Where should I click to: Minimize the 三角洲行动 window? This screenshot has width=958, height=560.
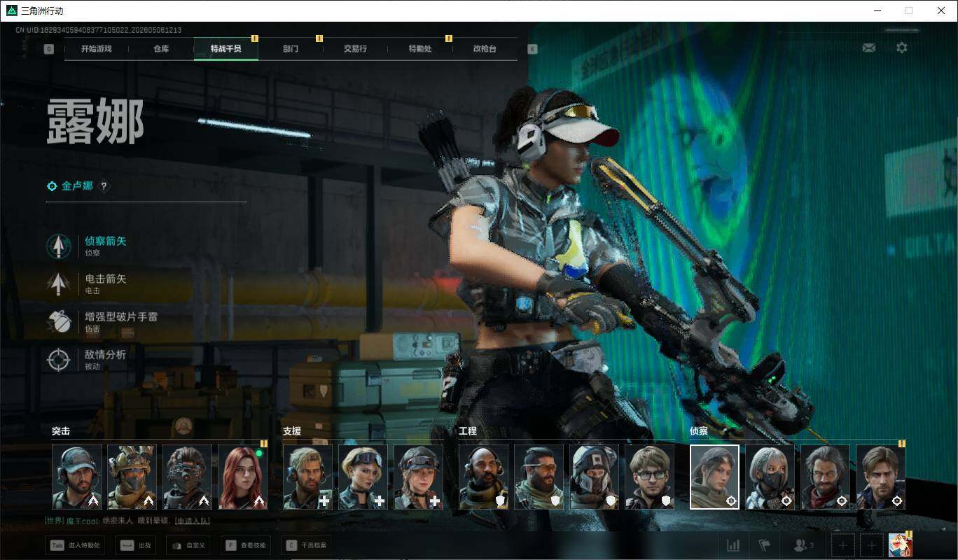(x=877, y=10)
